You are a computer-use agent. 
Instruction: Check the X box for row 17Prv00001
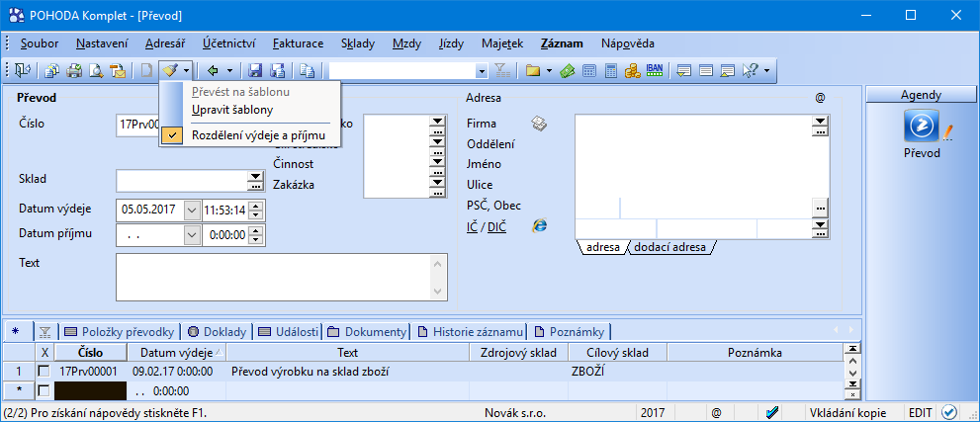(x=44, y=372)
